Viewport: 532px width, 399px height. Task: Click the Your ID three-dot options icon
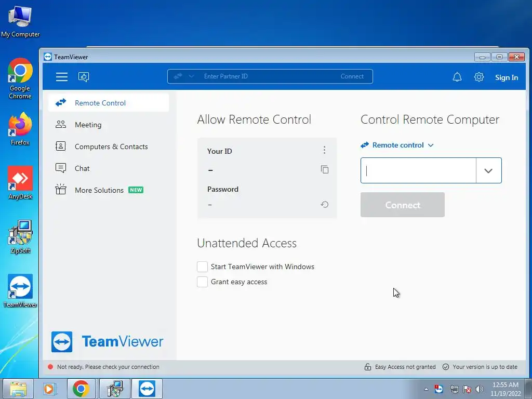(324, 150)
